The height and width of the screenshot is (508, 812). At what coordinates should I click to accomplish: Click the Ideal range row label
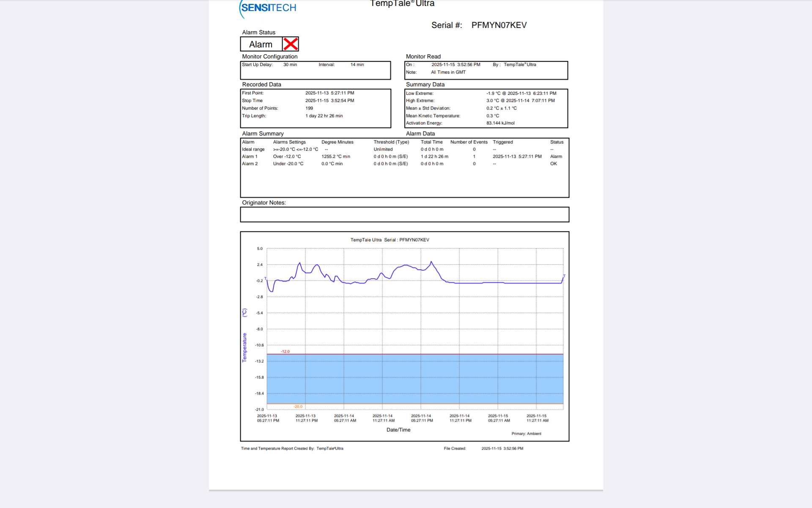(253, 149)
